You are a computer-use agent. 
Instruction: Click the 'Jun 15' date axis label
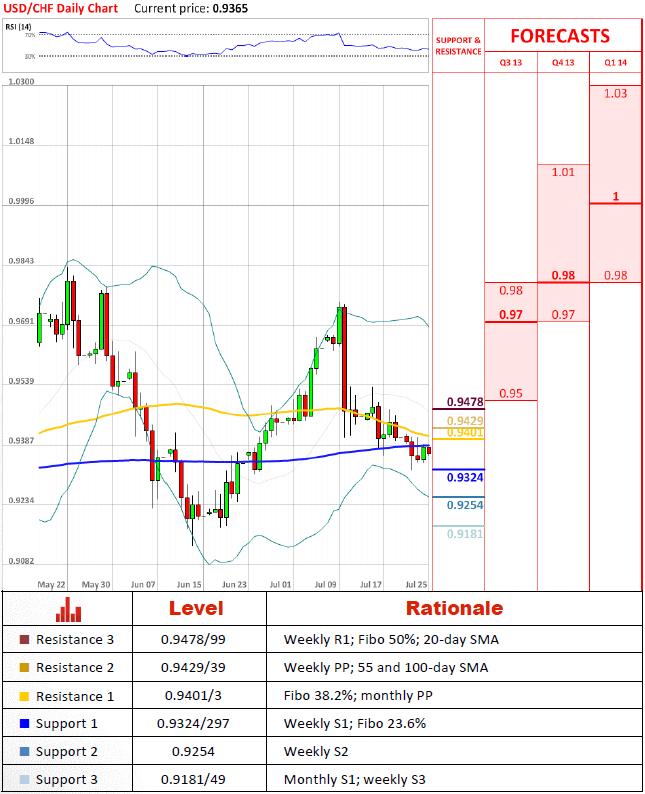[x=189, y=584]
